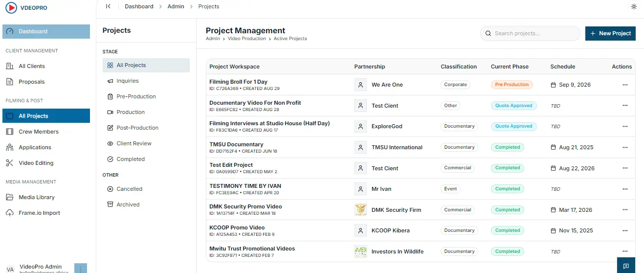Open actions menu for Test Edit Project
The image size is (644, 273).
pos(625,168)
